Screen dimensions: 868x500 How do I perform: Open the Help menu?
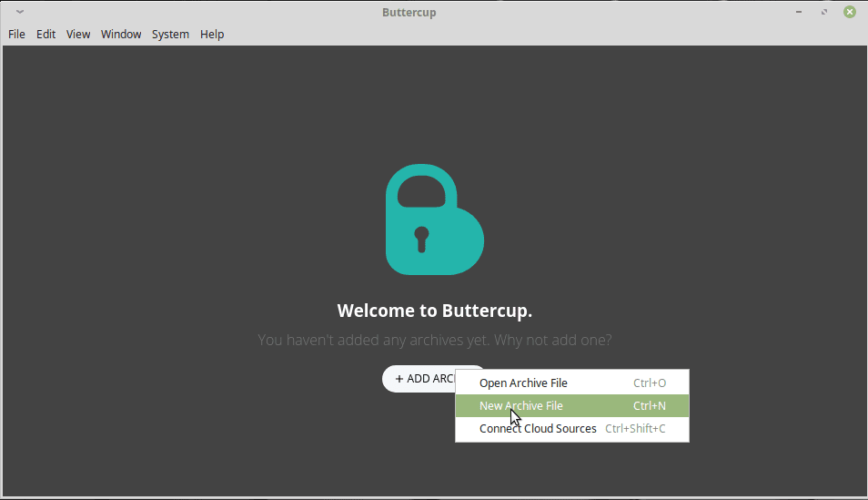[x=212, y=35]
